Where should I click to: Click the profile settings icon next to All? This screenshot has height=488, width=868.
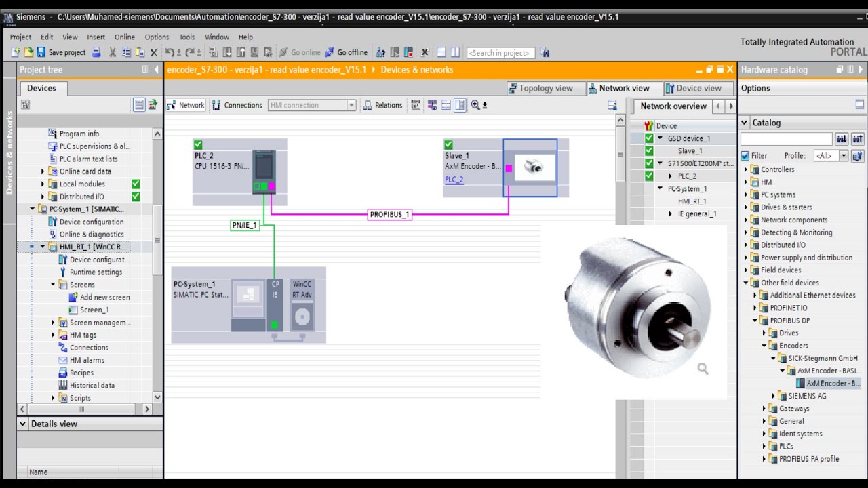tap(857, 156)
